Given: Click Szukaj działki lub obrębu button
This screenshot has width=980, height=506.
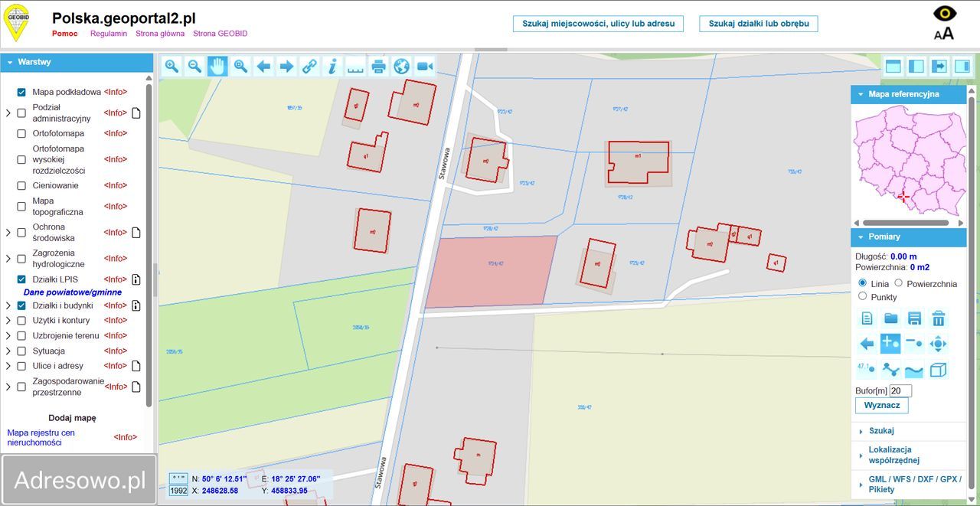Looking at the screenshot, I should [759, 24].
